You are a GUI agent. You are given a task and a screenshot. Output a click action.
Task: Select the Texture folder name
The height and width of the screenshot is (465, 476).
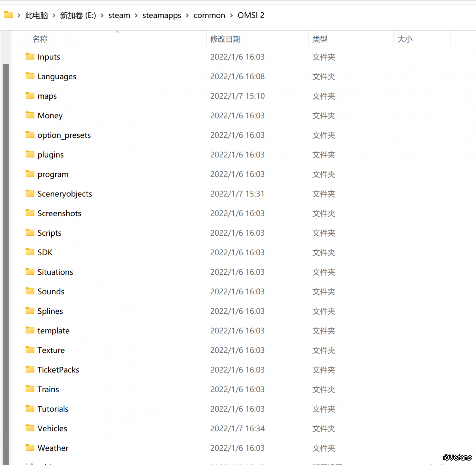click(x=51, y=350)
